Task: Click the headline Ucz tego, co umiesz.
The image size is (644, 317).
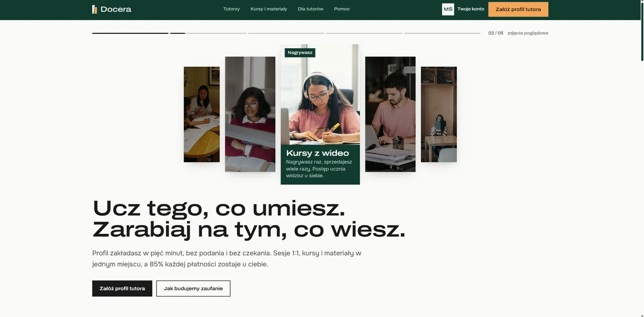Action: click(219, 208)
